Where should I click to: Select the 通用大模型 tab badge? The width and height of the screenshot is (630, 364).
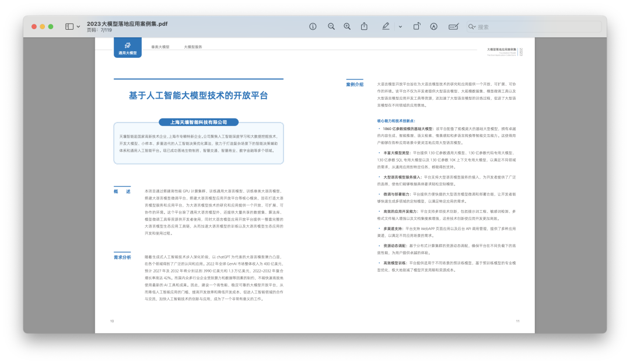[x=127, y=50]
